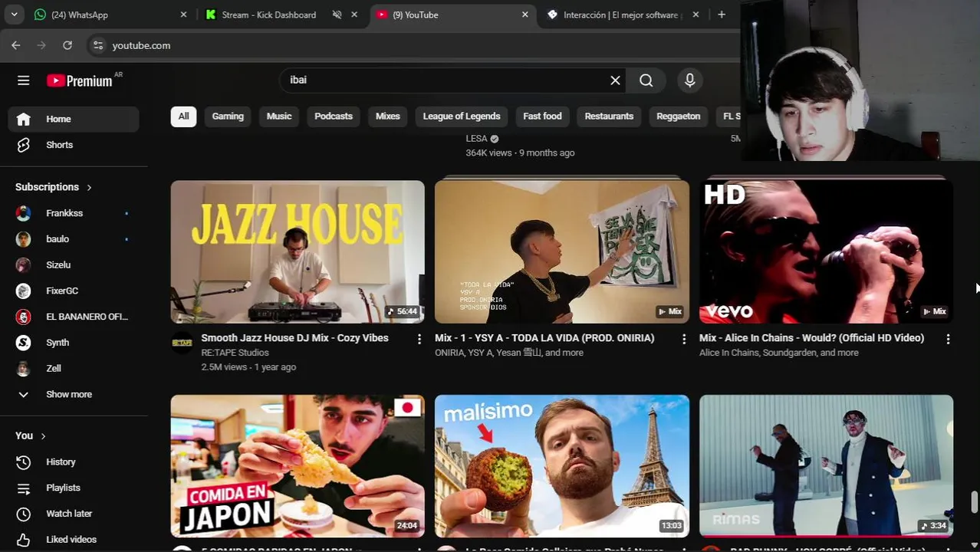
Task: Go back in browser history
Action: click(x=16, y=45)
